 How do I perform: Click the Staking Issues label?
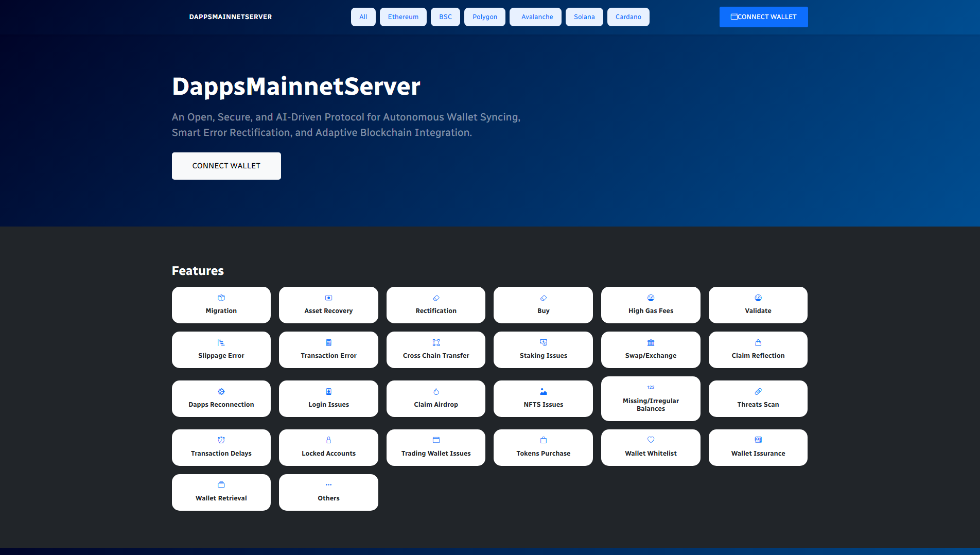pyautogui.click(x=544, y=356)
